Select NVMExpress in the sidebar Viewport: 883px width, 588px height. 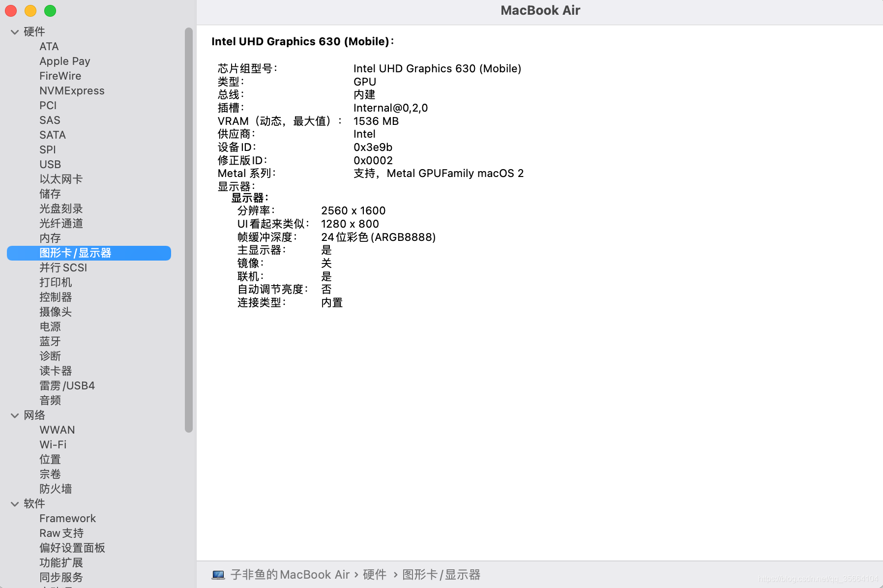coord(72,91)
